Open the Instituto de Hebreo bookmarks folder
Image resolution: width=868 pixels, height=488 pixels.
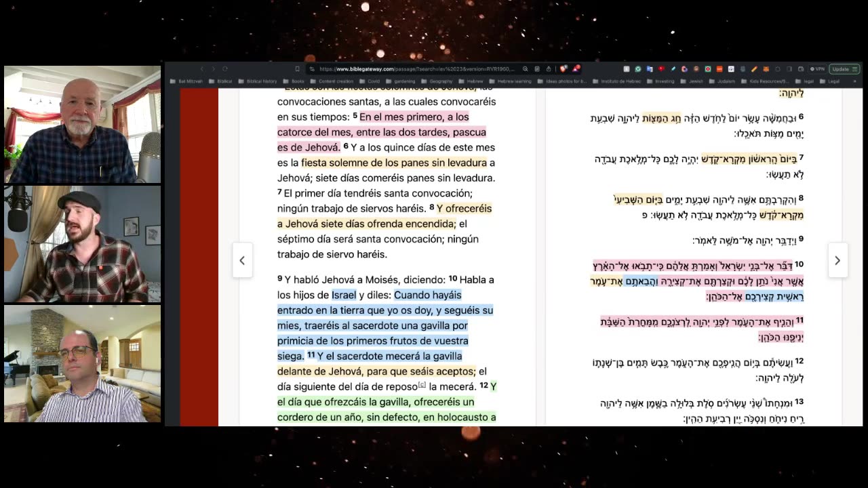click(x=617, y=81)
